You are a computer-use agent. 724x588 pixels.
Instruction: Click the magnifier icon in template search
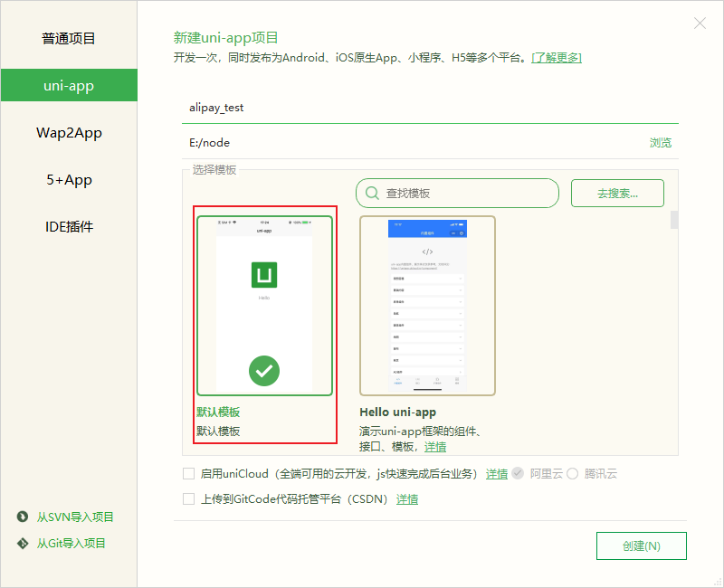tap(372, 193)
